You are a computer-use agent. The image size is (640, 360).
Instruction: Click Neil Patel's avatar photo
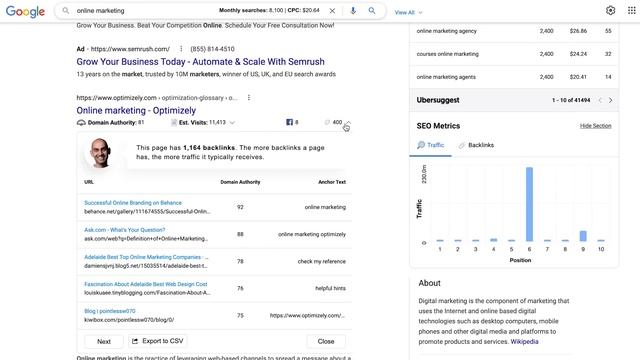coord(100,153)
